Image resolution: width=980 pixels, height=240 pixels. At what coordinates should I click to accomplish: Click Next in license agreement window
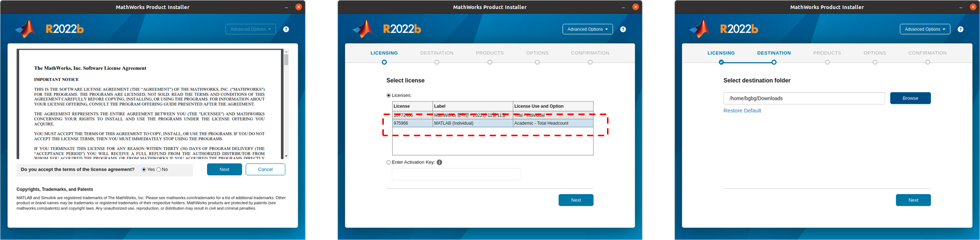click(x=224, y=170)
